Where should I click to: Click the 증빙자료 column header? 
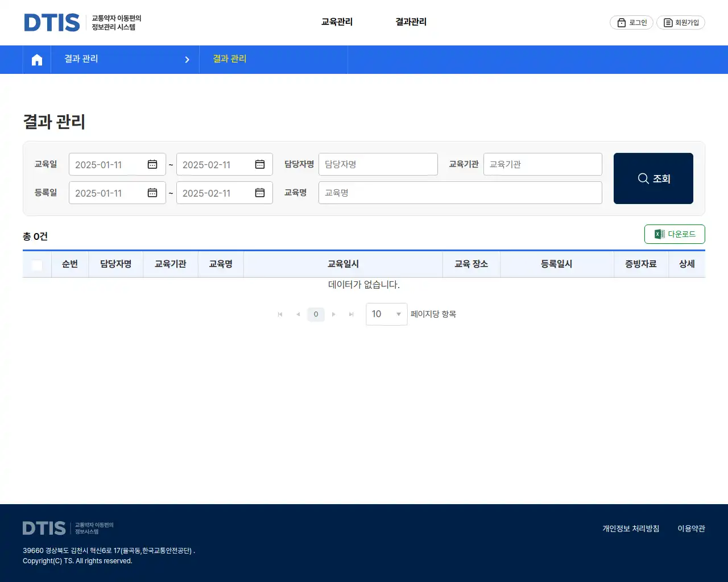(641, 264)
